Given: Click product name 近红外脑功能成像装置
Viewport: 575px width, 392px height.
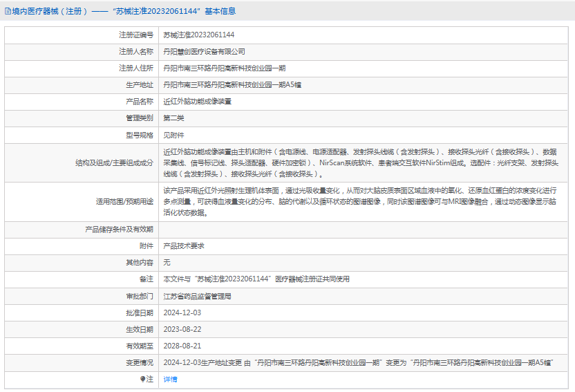Looking at the screenshot, I should (x=197, y=102).
